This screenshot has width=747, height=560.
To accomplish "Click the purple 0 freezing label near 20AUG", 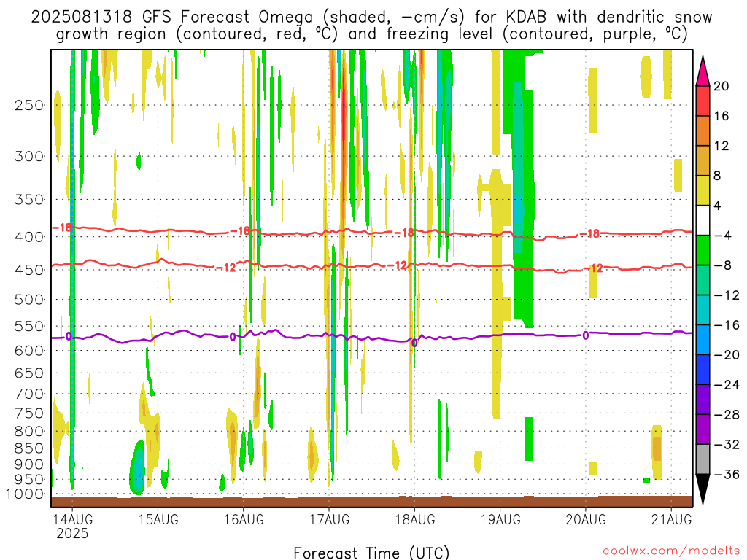I will 586,335.
